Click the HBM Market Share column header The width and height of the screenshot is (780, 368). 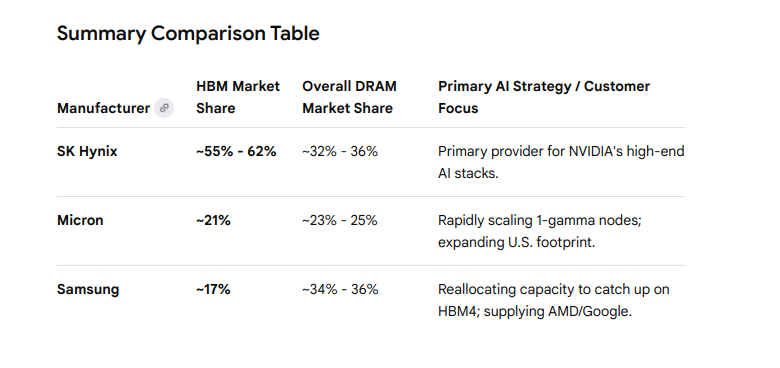pyautogui.click(x=238, y=97)
